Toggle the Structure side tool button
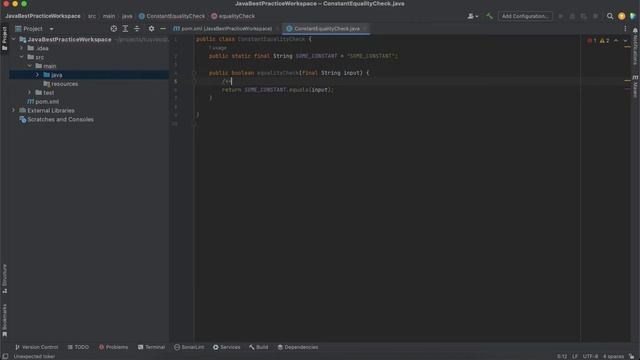Viewport: 640px width, 360px height. (x=4, y=279)
